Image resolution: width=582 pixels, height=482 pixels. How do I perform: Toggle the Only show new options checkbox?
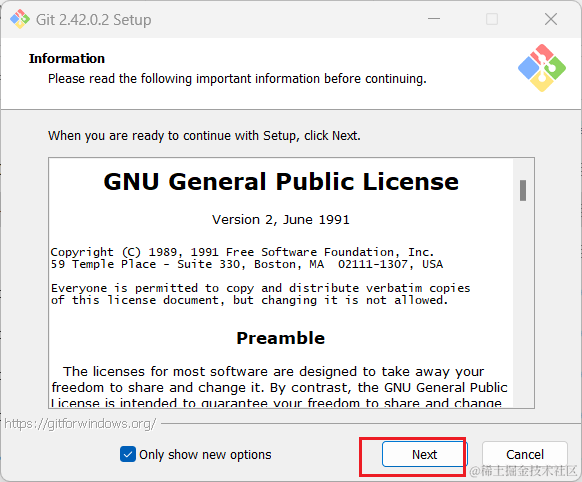pyautogui.click(x=128, y=454)
